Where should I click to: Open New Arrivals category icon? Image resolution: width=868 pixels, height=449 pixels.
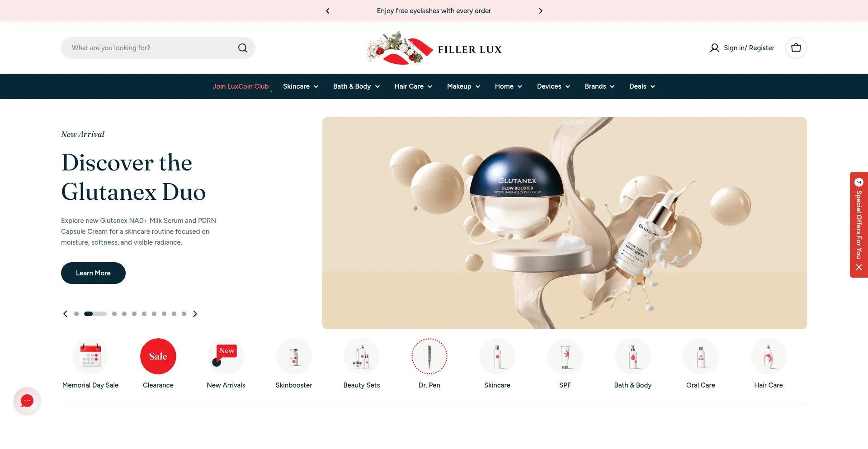226,356
